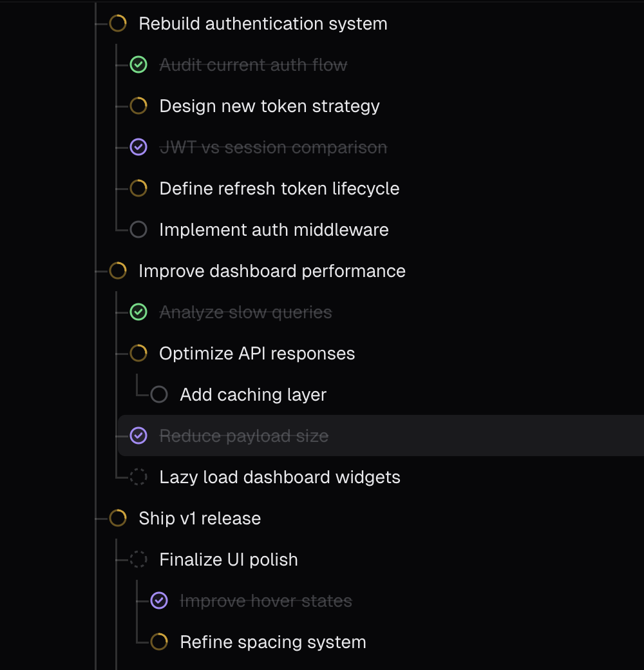Click the status ring next to "Refine spacing system"
Image resolution: width=644 pixels, height=670 pixels.
[x=159, y=642]
